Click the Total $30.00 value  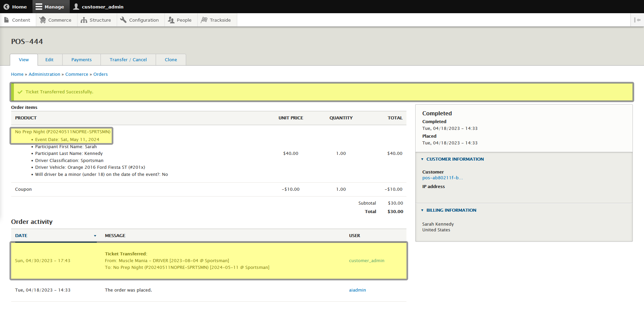[x=395, y=211]
